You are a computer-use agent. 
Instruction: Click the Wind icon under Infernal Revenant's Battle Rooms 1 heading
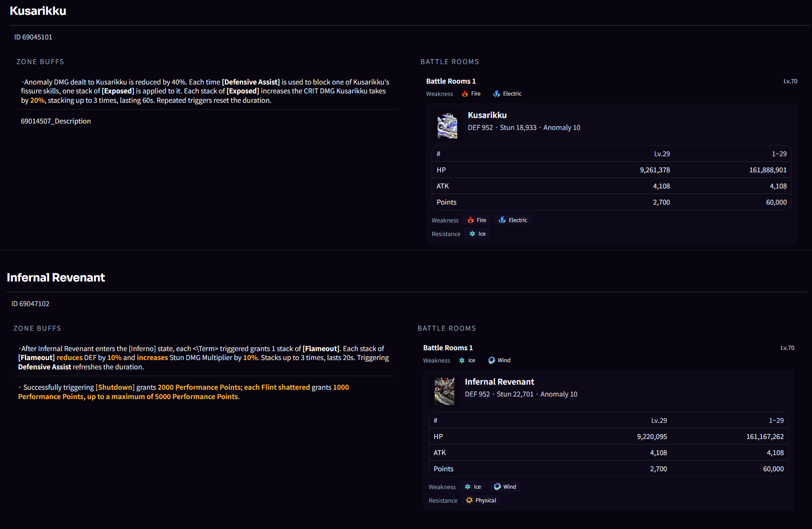point(492,360)
